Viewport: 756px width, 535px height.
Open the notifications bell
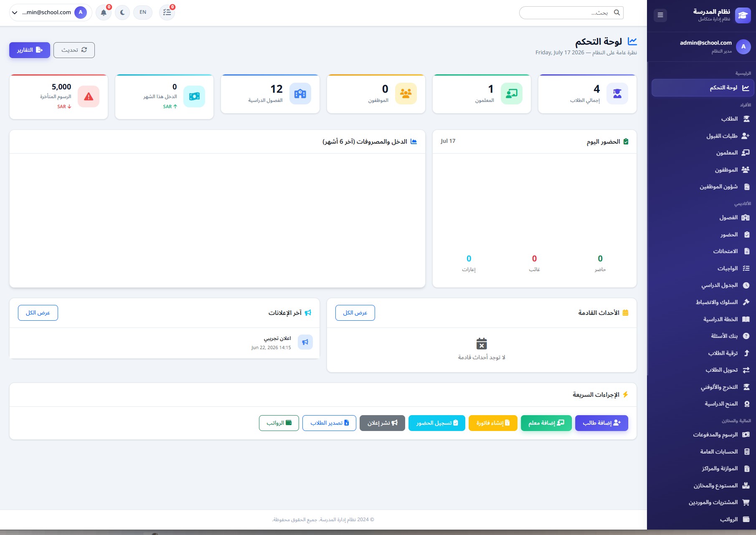[x=104, y=13]
